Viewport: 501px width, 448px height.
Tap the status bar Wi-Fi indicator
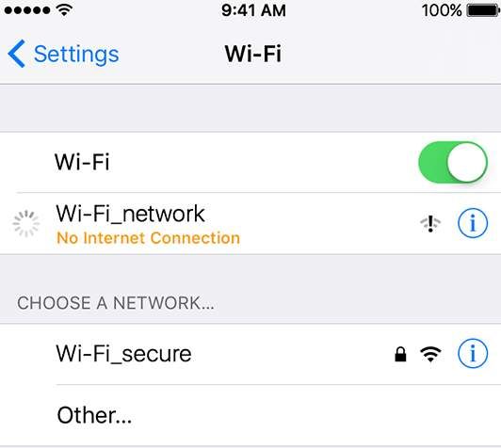(64, 9)
